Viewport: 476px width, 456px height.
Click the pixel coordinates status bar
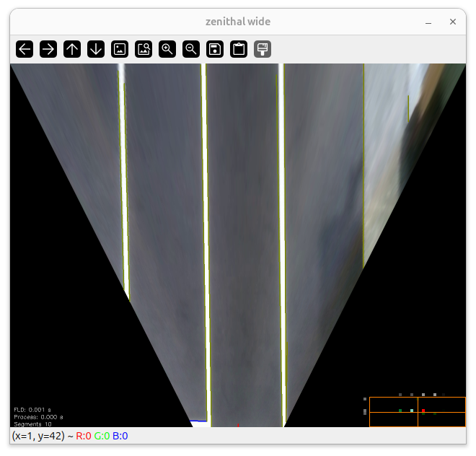click(x=70, y=436)
